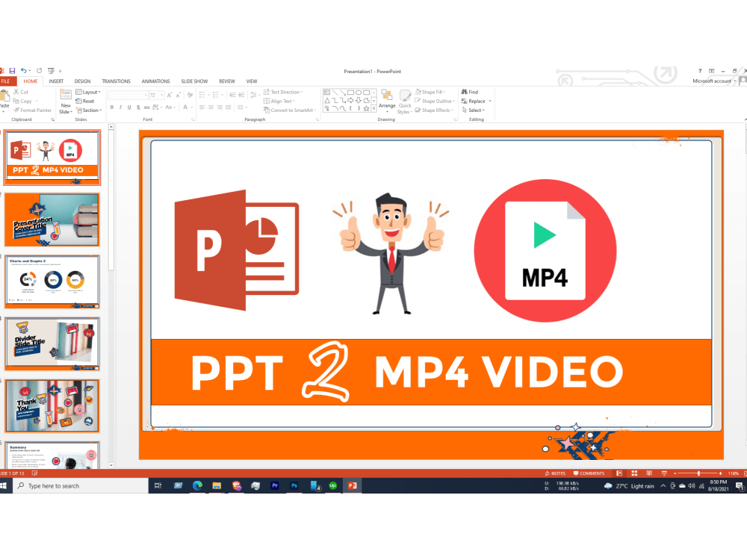Select the 5-Point Star shape
747x560 pixels.
pyautogui.click(x=366, y=108)
